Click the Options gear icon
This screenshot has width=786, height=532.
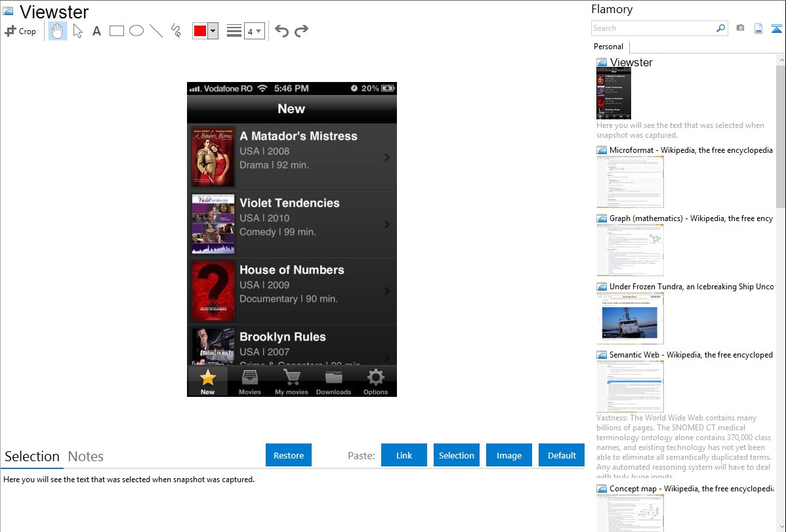point(375,378)
